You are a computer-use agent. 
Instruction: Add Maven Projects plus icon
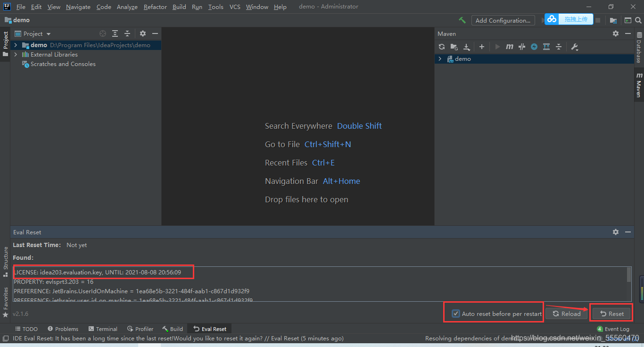pyautogui.click(x=482, y=47)
